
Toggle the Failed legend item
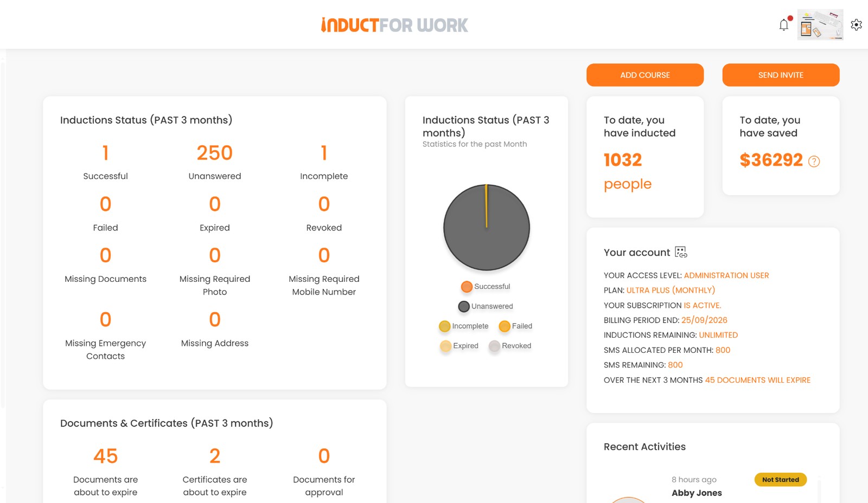(515, 326)
